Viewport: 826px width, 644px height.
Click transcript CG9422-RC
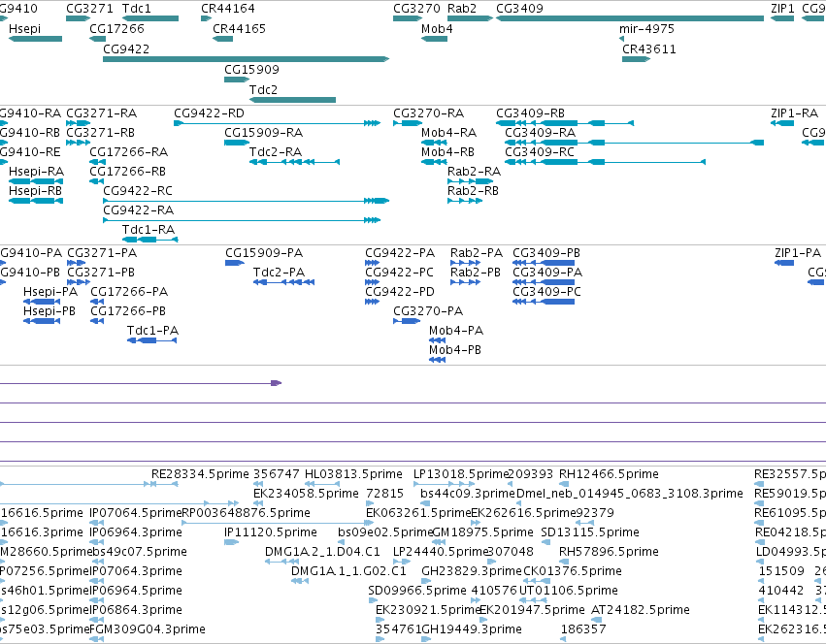[x=246, y=201]
